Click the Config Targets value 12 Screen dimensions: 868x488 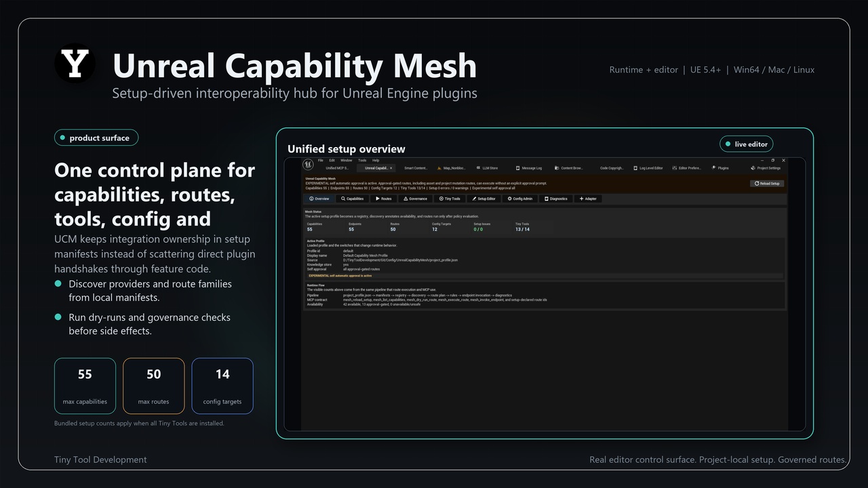435,229
